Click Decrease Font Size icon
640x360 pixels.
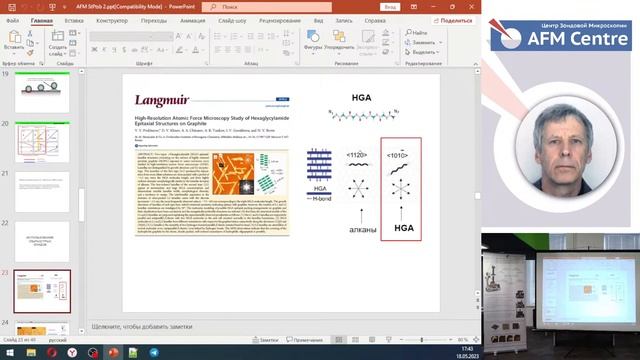[x=189, y=36]
